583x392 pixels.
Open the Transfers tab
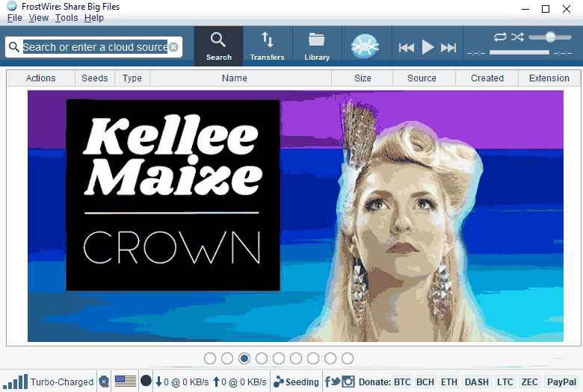click(x=268, y=46)
